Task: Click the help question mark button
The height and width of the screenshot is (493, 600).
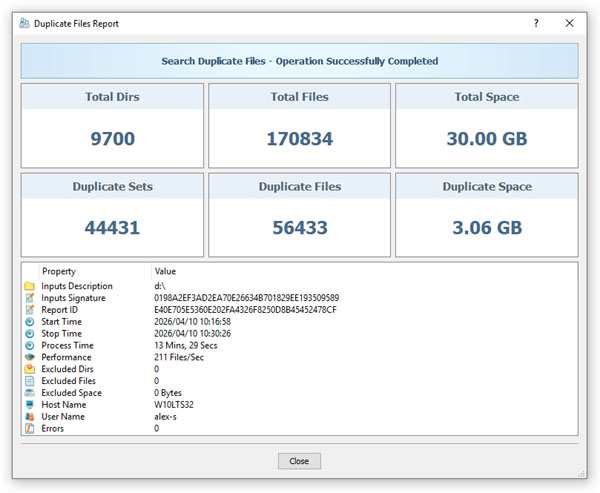Action: 536,23
